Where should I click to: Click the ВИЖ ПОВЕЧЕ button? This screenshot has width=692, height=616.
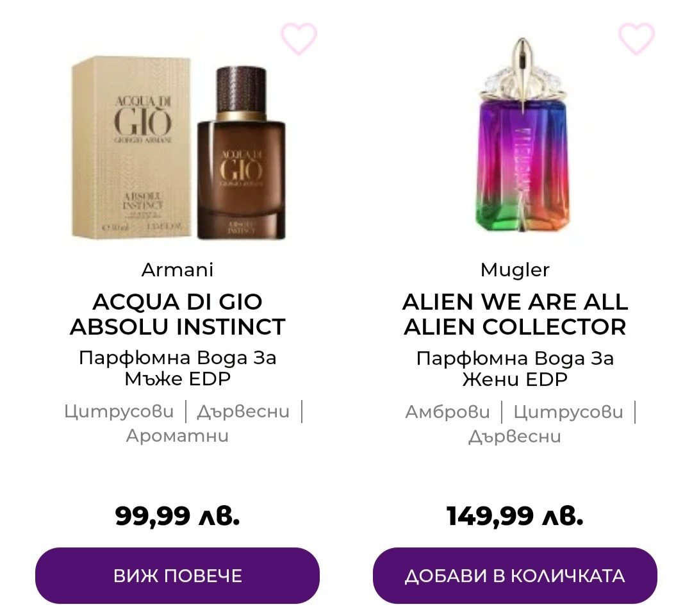click(x=177, y=576)
